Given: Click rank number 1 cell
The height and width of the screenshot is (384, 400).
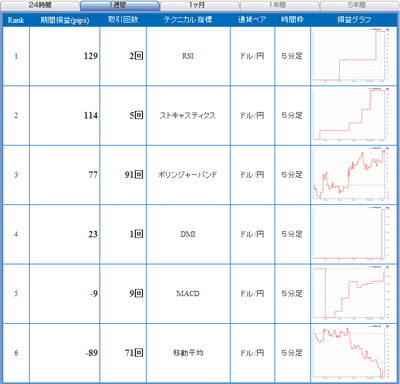Looking at the screenshot, I should click(x=16, y=56).
